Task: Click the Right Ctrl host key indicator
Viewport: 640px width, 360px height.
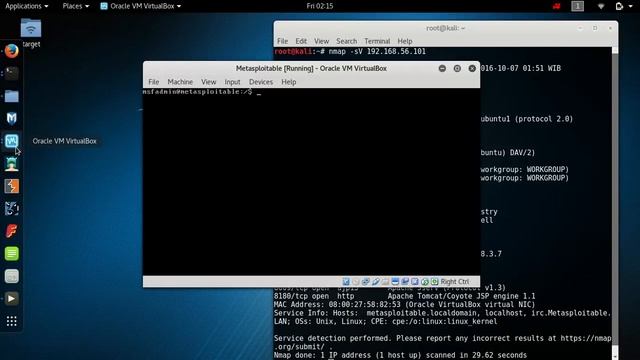Action: (455, 282)
